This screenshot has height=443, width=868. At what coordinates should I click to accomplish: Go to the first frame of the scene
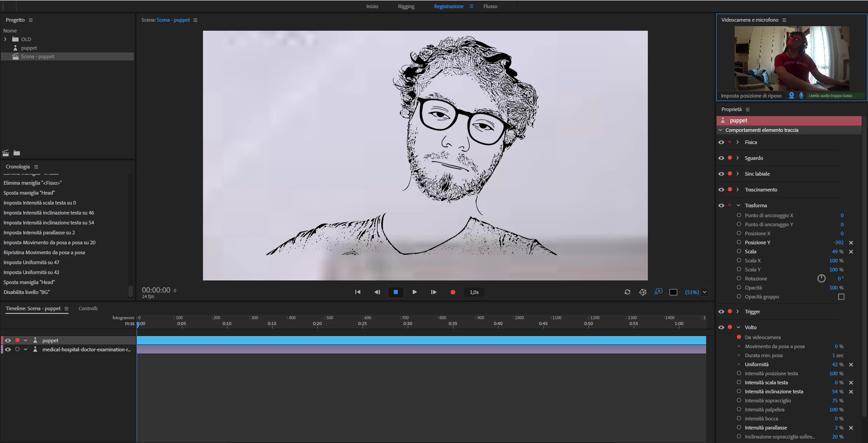coord(358,292)
